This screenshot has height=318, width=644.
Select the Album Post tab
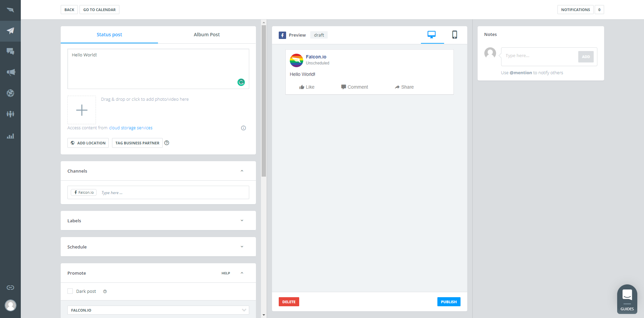pos(207,35)
